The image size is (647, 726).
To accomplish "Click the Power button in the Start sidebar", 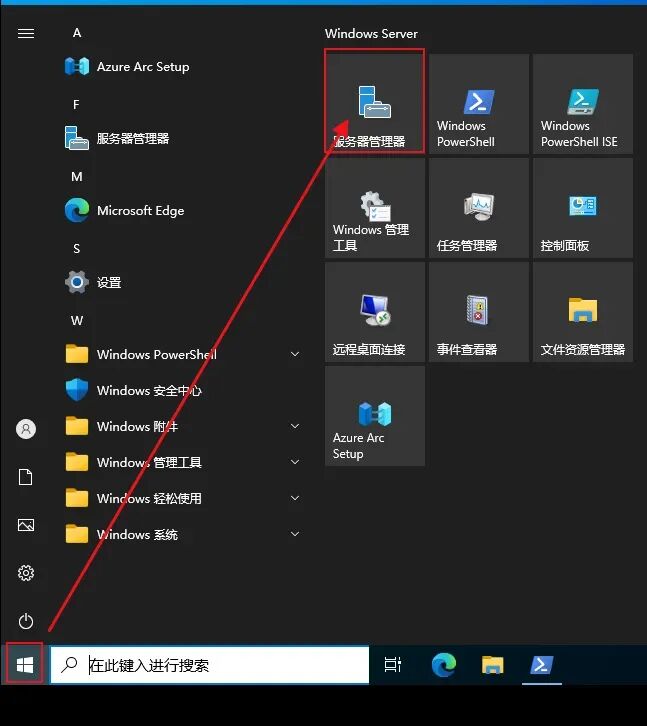I will click(x=26, y=621).
